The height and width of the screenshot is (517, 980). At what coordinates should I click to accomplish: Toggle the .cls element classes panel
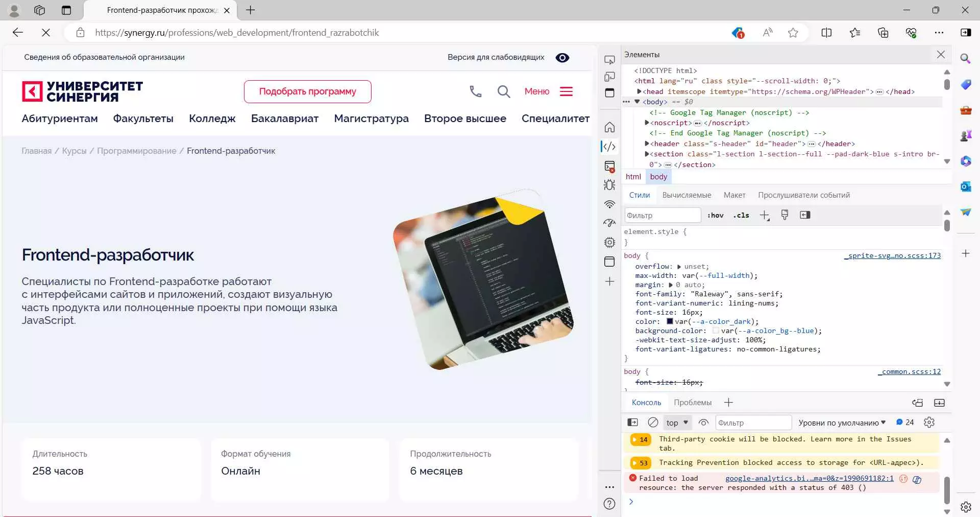click(x=741, y=216)
